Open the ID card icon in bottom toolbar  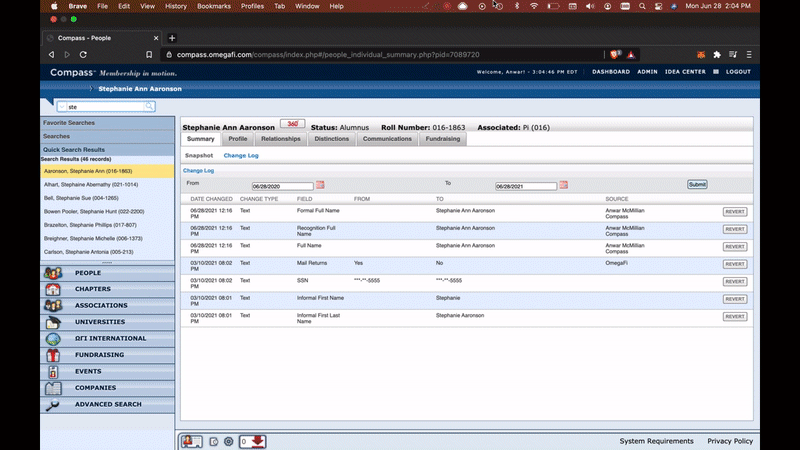(x=192, y=441)
